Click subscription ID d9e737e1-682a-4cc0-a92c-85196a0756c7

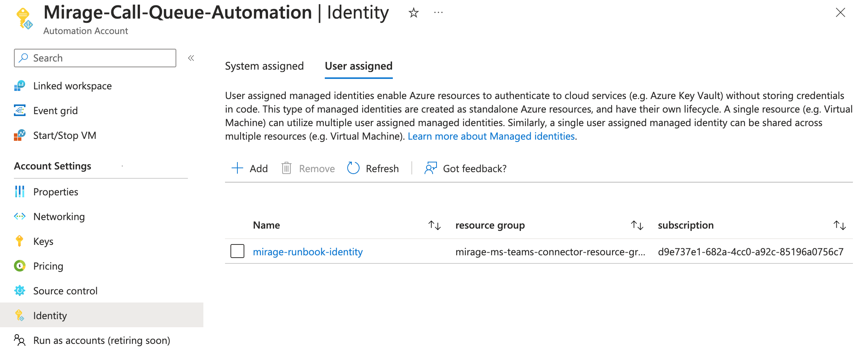[751, 252]
